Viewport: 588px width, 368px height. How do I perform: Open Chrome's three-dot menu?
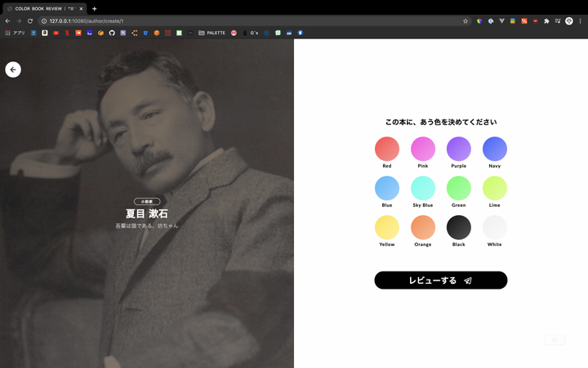(581, 20)
